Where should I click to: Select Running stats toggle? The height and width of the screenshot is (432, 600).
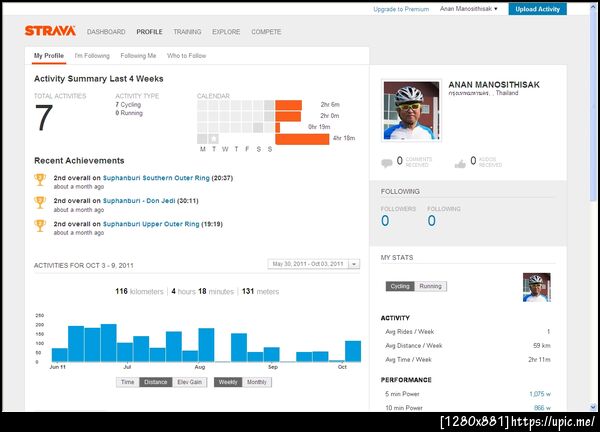430,286
